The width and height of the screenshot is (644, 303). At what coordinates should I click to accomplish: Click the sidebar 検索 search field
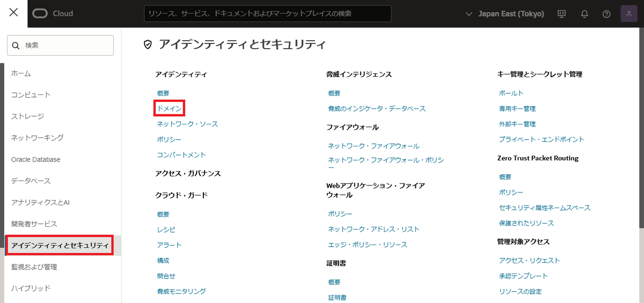60,46
